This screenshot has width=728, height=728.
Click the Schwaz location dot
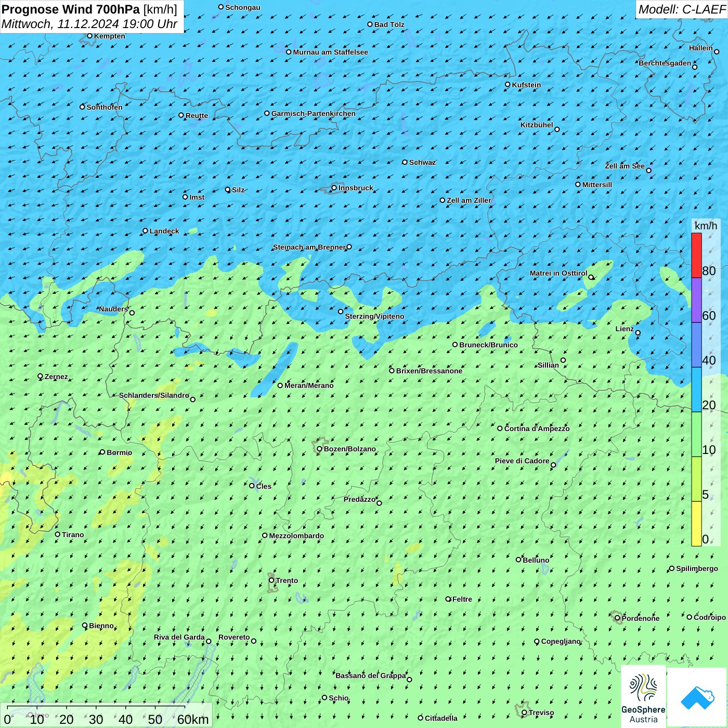[x=405, y=162]
